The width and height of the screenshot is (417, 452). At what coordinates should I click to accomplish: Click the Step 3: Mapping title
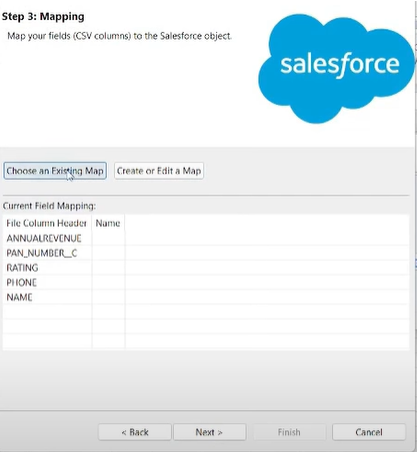(43, 16)
